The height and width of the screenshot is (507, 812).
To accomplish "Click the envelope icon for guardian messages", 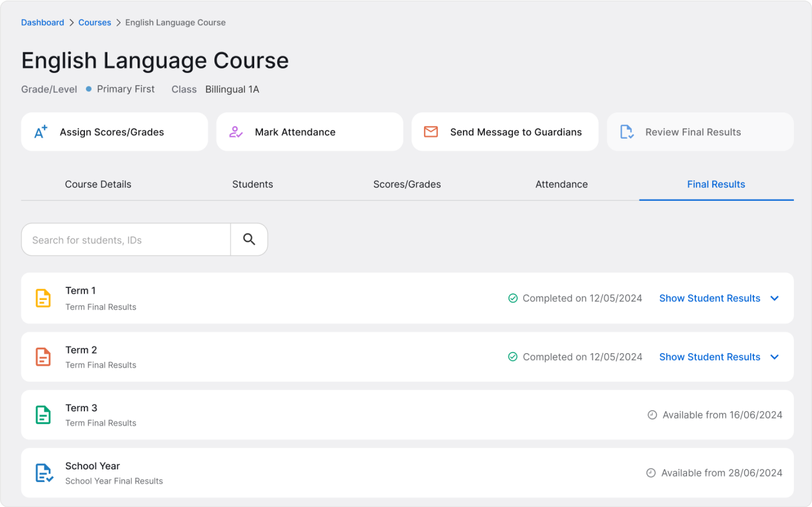I will [431, 131].
